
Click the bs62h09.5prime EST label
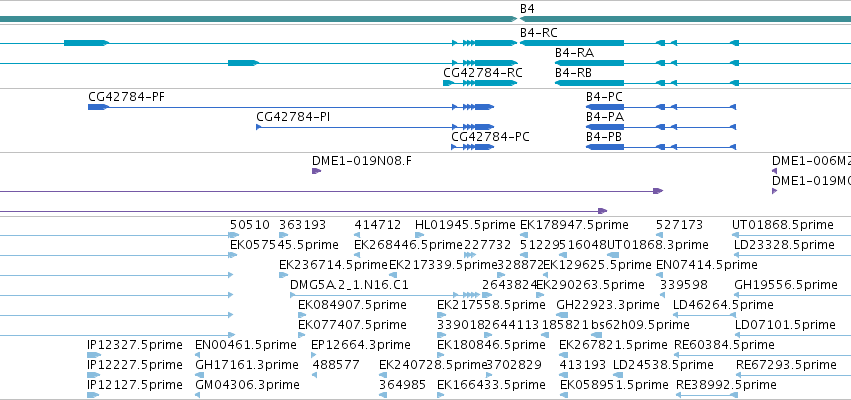point(640,325)
